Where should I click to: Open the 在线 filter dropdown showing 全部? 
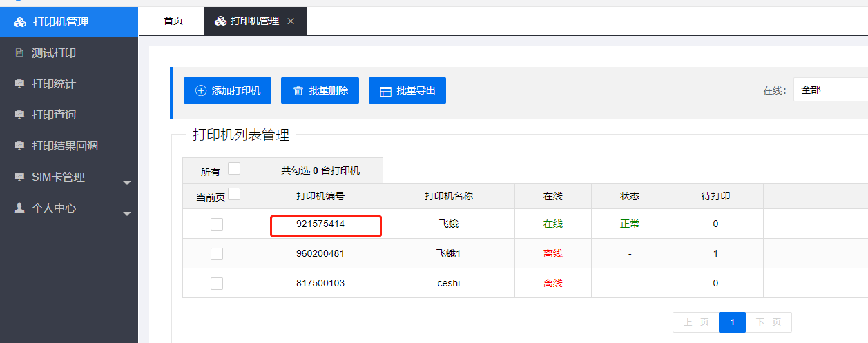pyautogui.click(x=830, y=90)
